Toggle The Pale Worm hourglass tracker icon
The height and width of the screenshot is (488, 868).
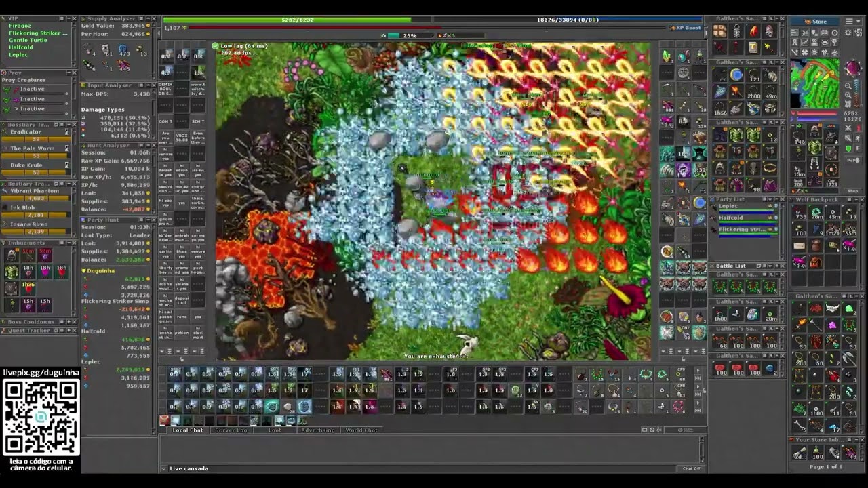(x=66, y=148)
